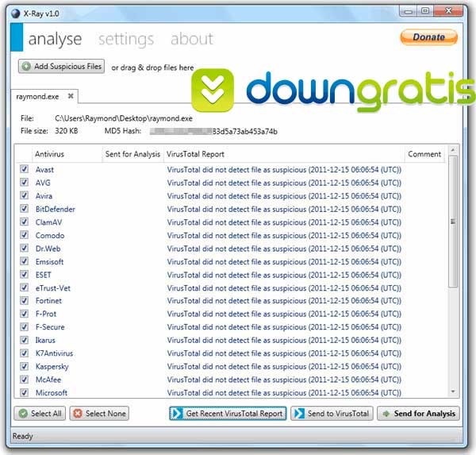The width and height of the screenshot is (476, 455).
Task: Click the Antivirus column header
Action: (67, 154)
